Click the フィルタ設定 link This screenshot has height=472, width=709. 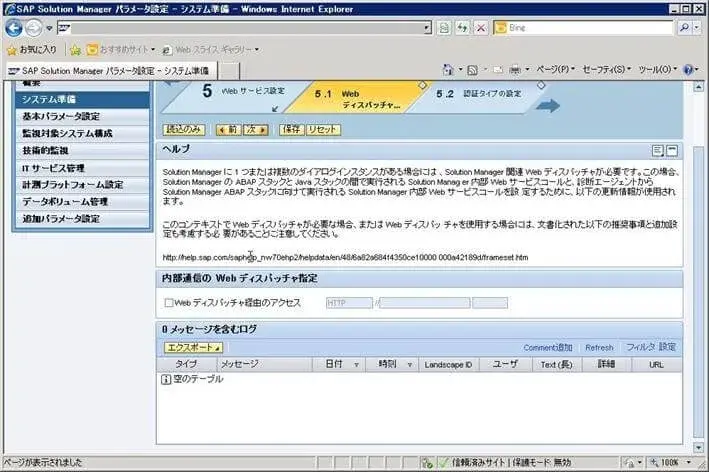[651, 347]
